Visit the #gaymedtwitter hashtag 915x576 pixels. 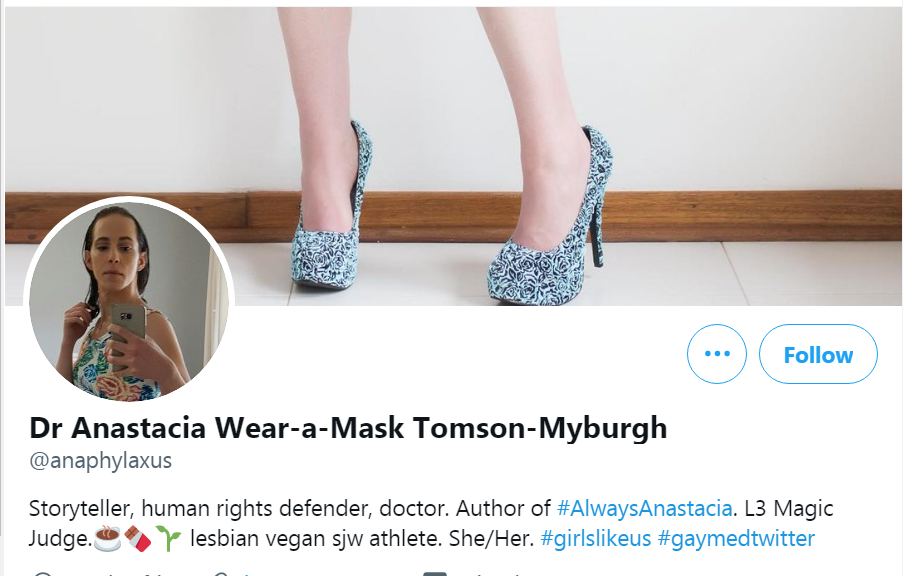736,538
